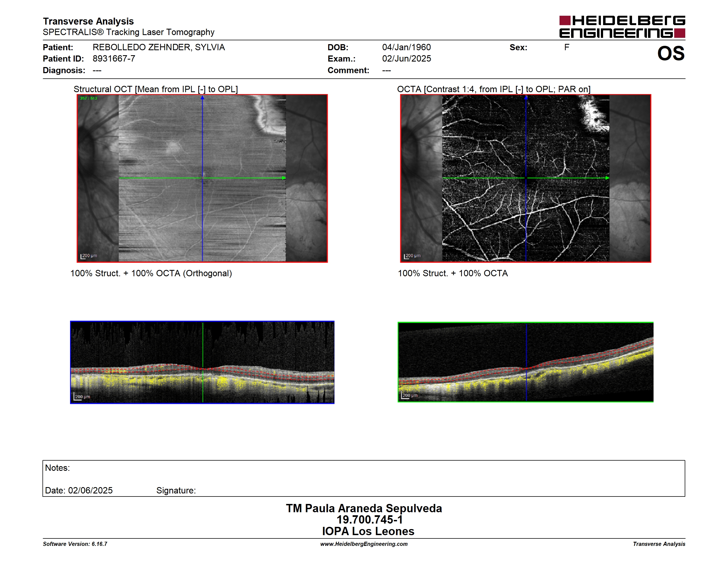728x563 pixels.
Task: Click the green arrowhead on the OCTA scan line
Action: 607,178
